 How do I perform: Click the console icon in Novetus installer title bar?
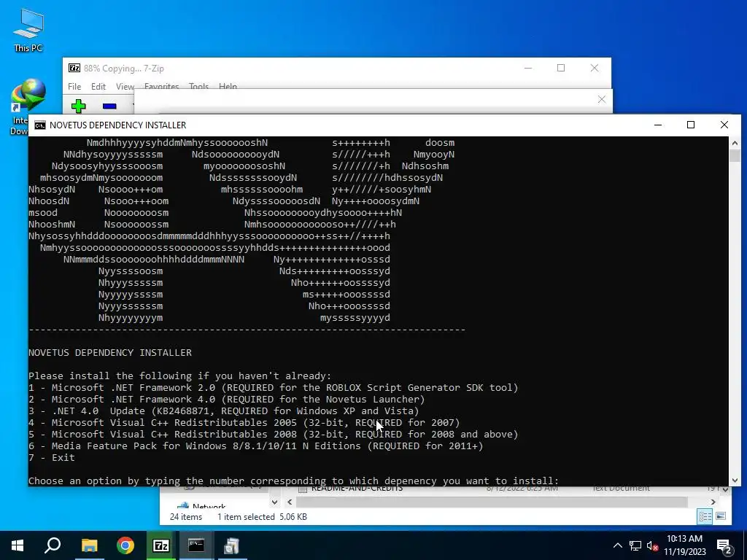(40, 125)
